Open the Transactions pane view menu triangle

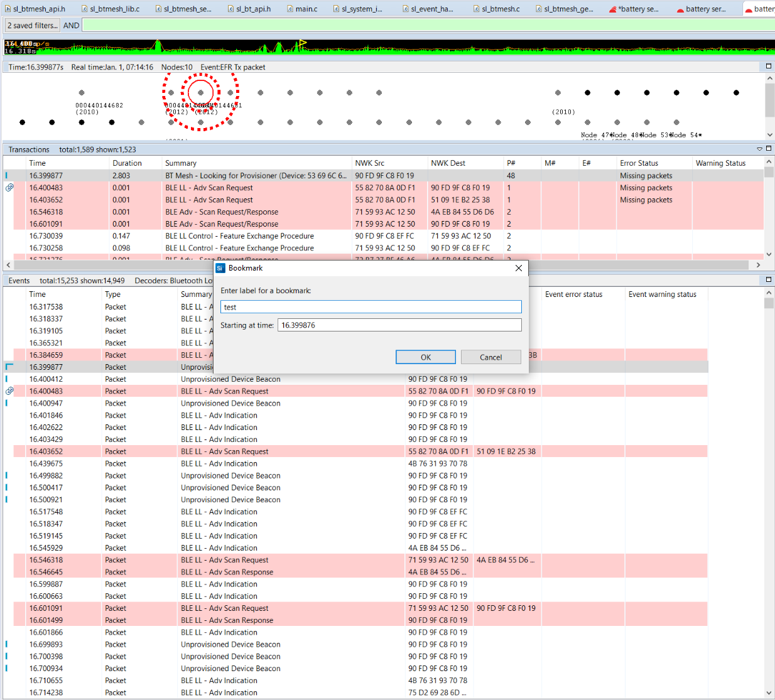(x=759, y=149)
